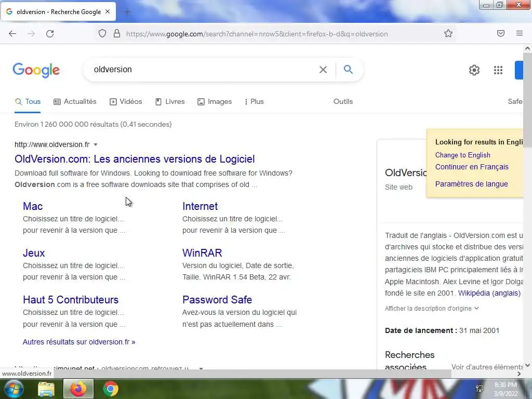Click the vertical scrollbar down arrow

[527, 365]
